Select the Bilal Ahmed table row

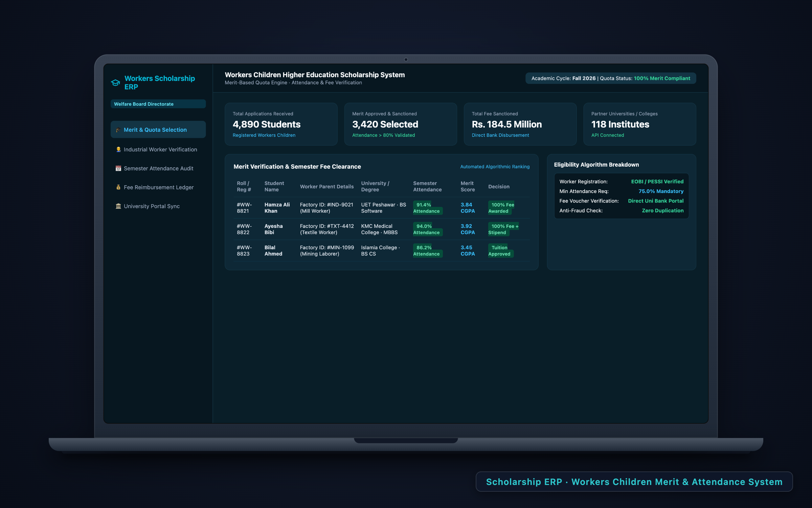pyautogui.click(x=381, y=251)
